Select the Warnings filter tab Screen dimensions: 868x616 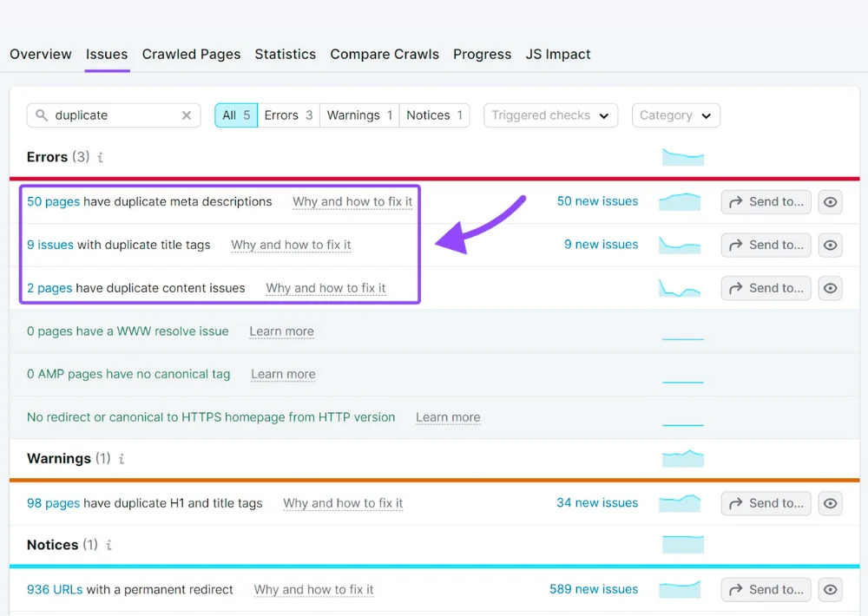point(359,115)
